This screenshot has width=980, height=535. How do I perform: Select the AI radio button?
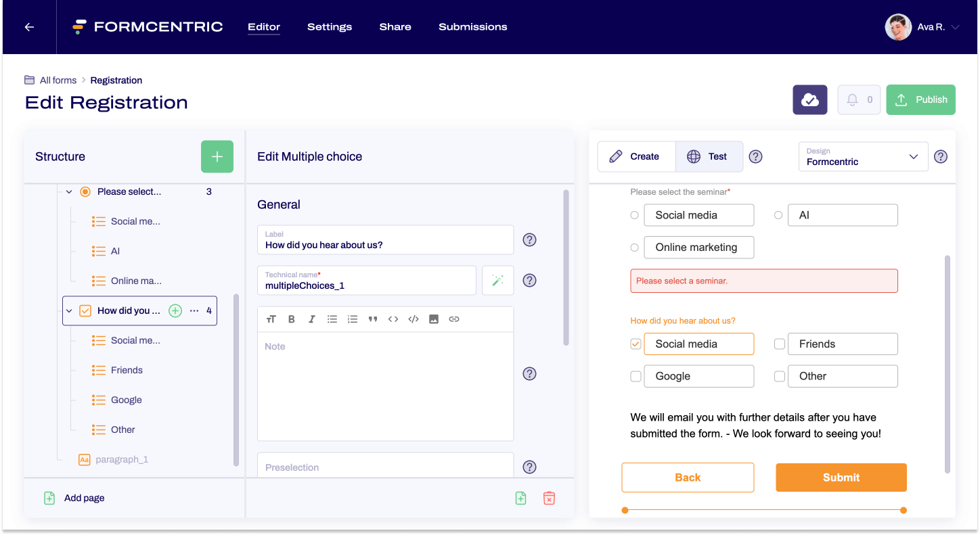778,214
